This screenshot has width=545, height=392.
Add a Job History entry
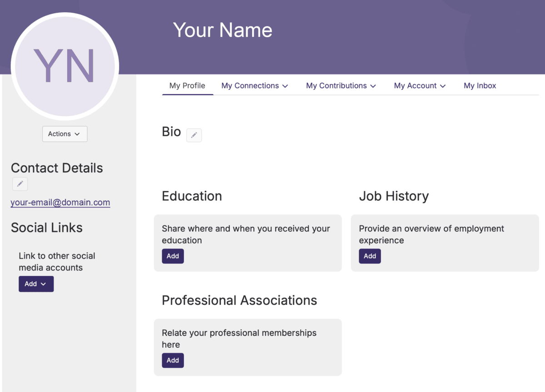370,256
